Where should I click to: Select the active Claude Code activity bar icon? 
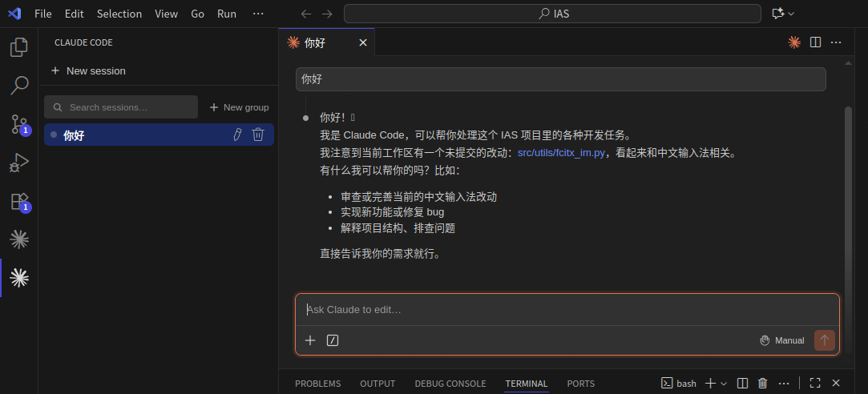[x=18, y=278]
